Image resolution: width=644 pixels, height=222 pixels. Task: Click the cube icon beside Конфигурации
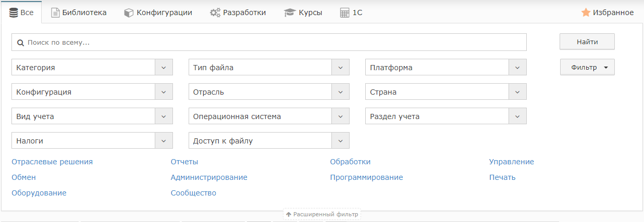click(x=129, y=12)
